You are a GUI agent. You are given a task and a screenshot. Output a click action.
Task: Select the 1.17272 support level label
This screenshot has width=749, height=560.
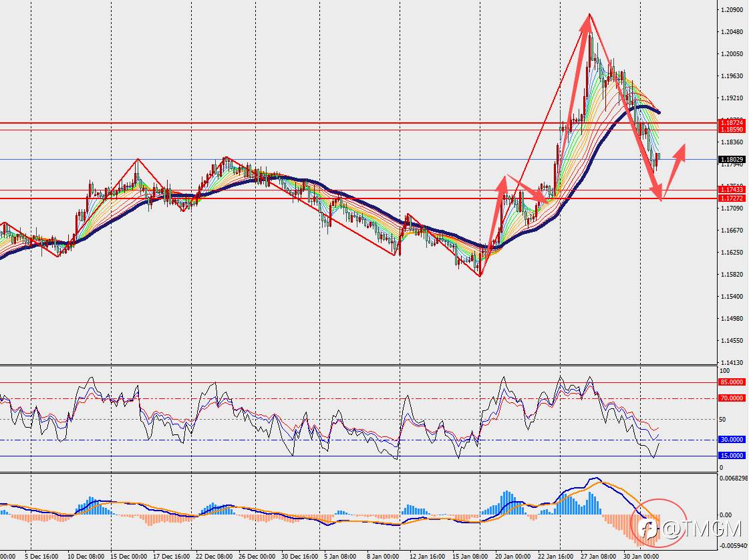point(732,198)
